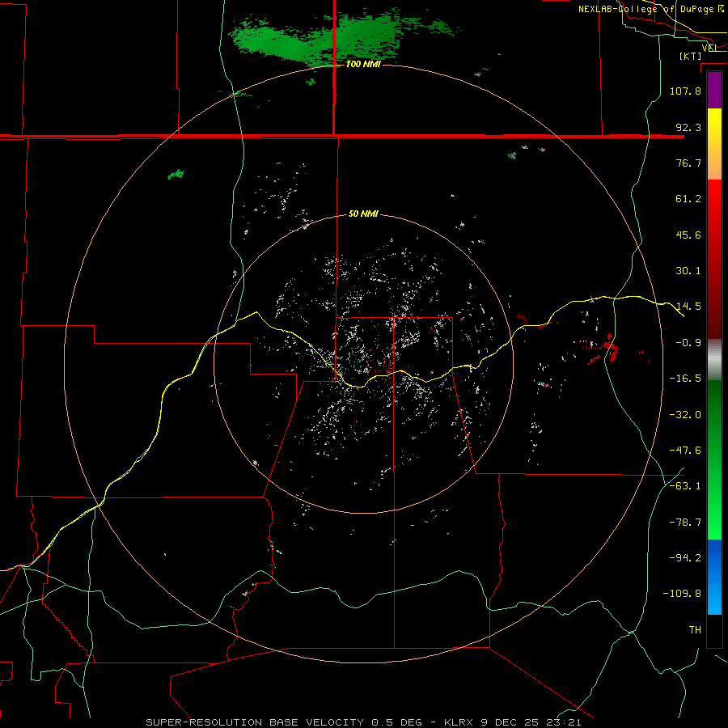The height and width of the screenshot is (728, 728).
Task: Click the 76.7 legend value
Action: (688, 163)
